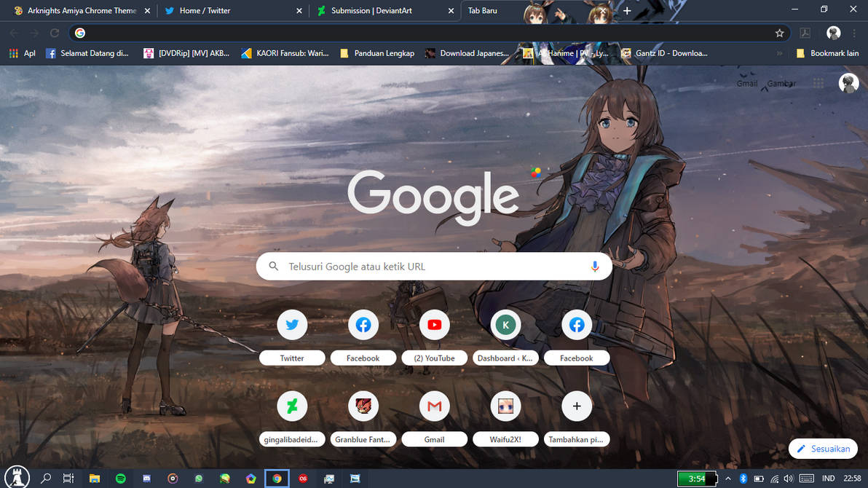Open Google account avatar on page
The width and height of the screenshot is (868, 488).
click(x=848, y=84)
